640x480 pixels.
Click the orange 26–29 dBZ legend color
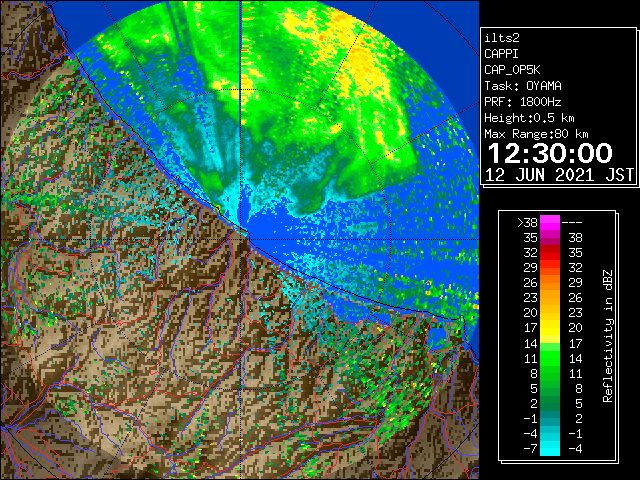tap(550, 283)
